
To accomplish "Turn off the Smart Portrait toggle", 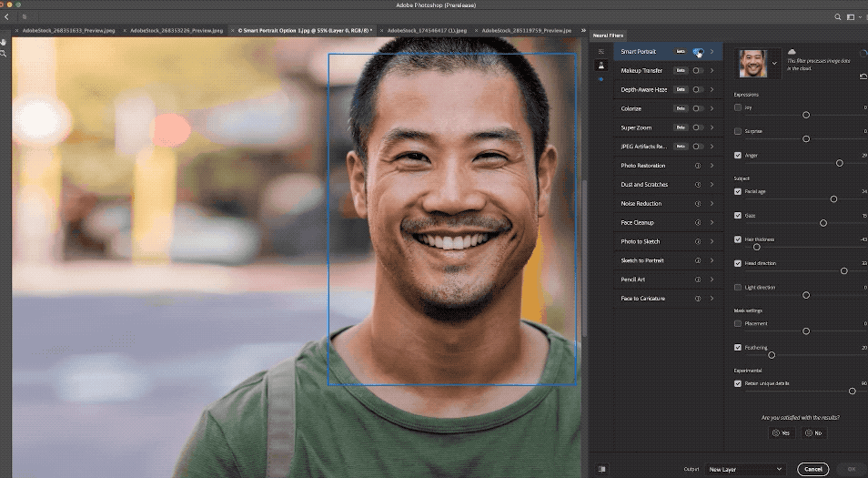I will 698,52.
